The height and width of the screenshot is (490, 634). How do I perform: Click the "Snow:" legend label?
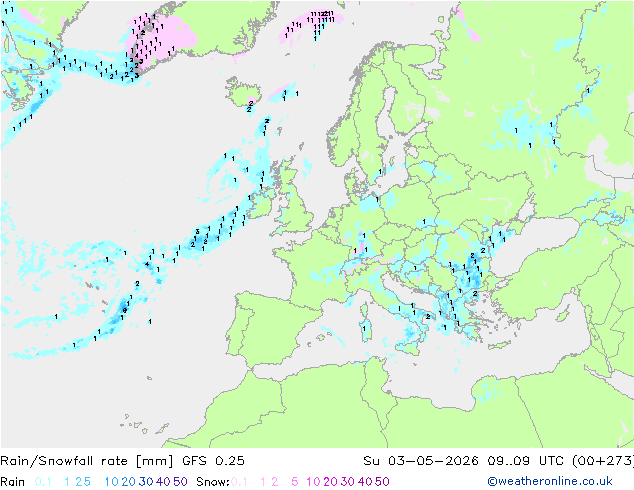(x=213, y=482)
